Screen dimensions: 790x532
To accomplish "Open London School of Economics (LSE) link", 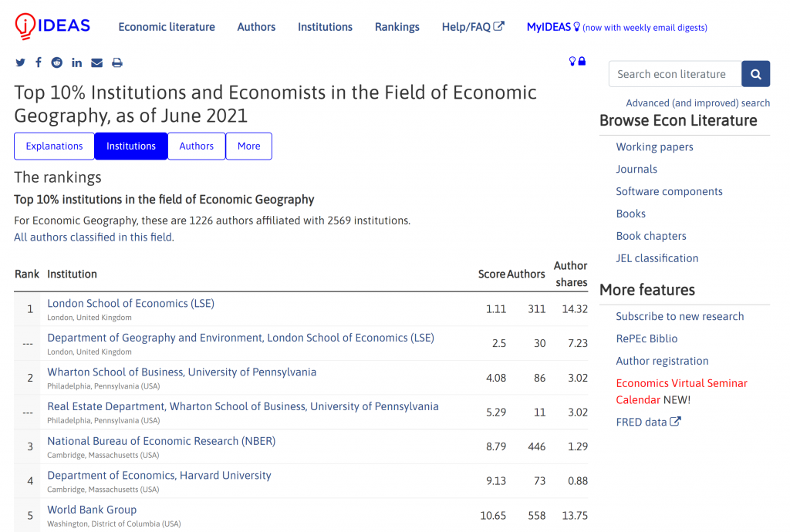I will click(x=131, y=303).
